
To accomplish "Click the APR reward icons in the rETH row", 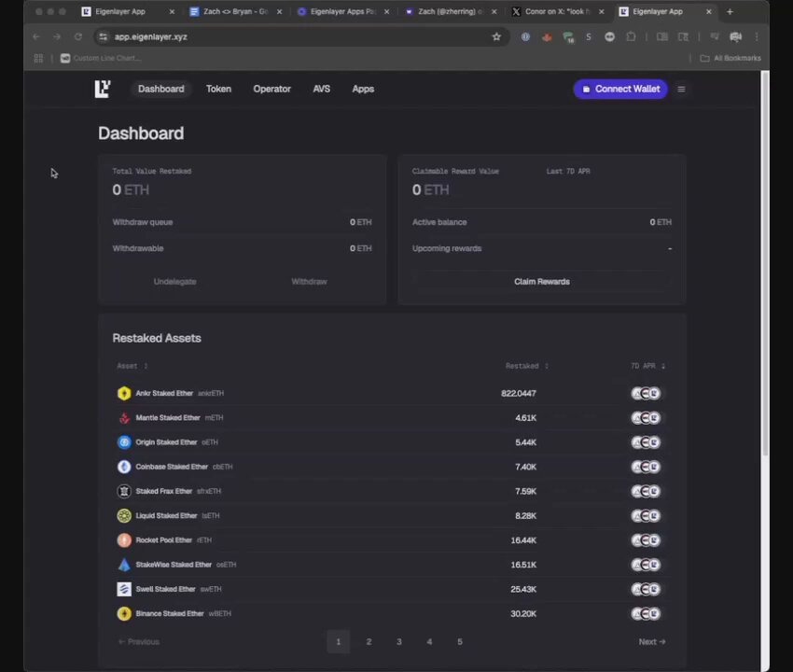I will point(646,540).
